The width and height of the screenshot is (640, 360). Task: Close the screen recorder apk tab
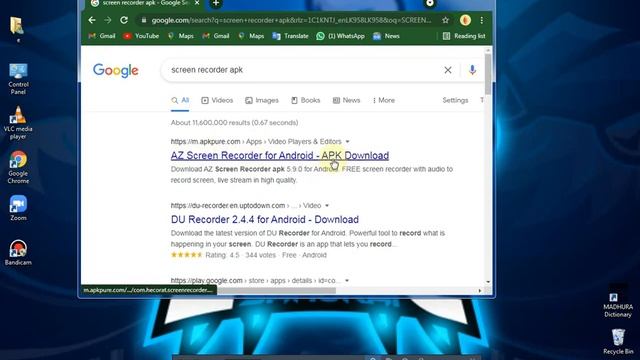click(x=197, y=3)
